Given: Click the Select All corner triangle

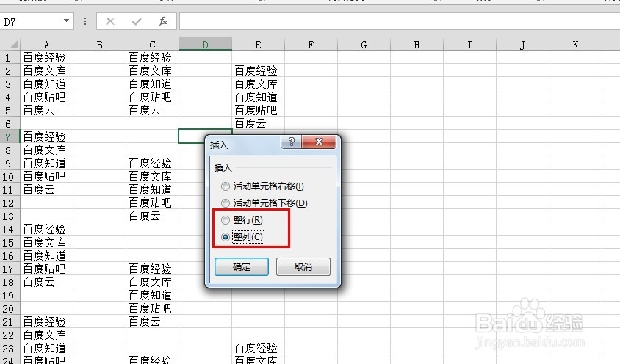Looking at the screenshot, I should pyautogui.click(x=13, y=44).
